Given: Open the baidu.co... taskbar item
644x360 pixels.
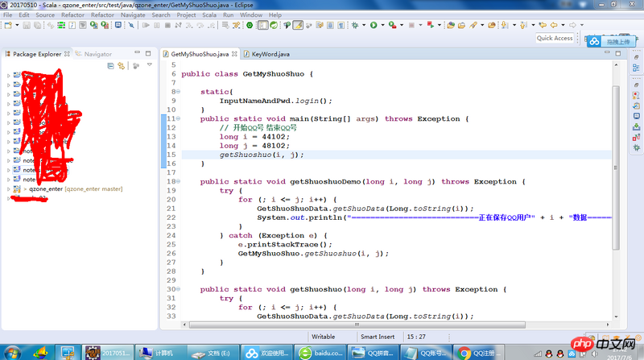Looking at the screenshot, I should [x=321, y=353].
